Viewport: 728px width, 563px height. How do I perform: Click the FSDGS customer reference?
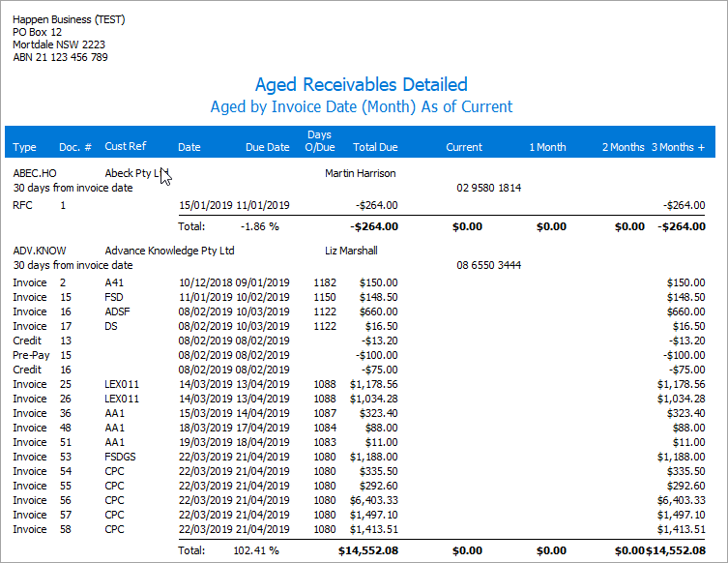121,457
